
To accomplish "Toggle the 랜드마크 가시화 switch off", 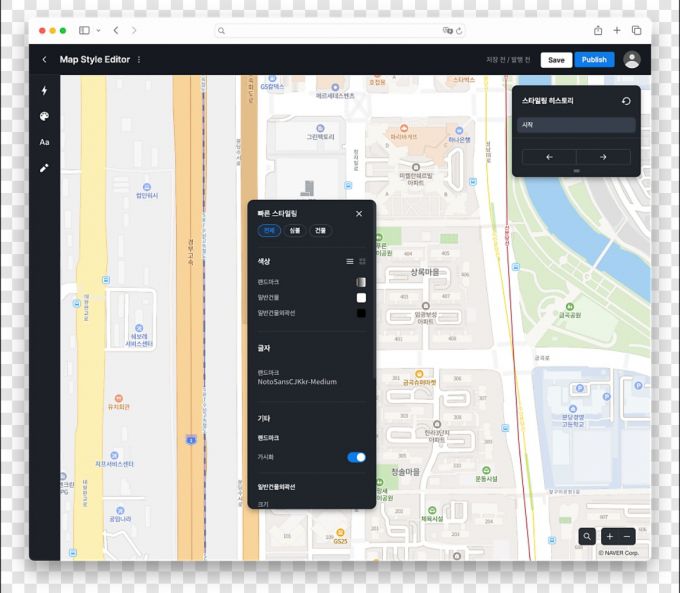I will pos(356,457).
